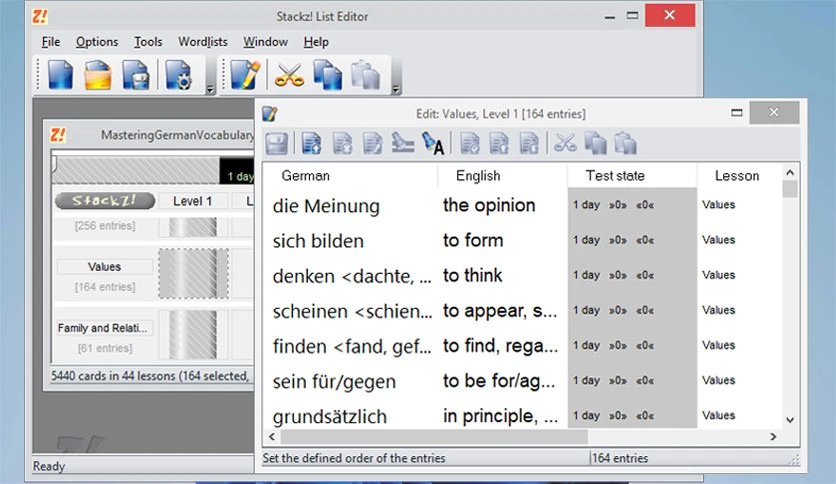This screenshot has height=484, width=836.
Task: Click the blue add entry icon in Edit window
Action: coord(311,143)
